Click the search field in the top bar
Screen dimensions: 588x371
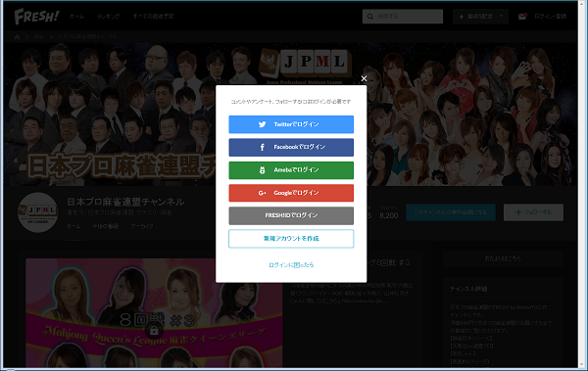403,17
